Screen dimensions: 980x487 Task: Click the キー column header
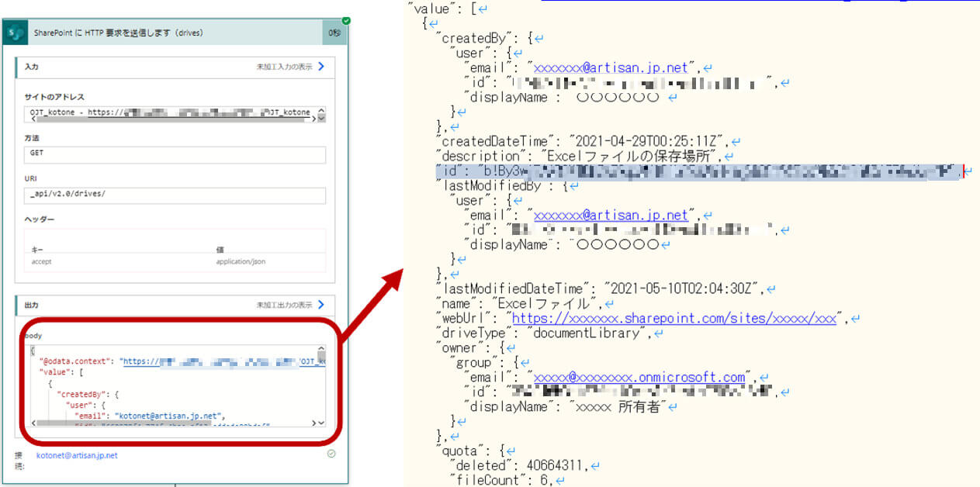point(36,250)
